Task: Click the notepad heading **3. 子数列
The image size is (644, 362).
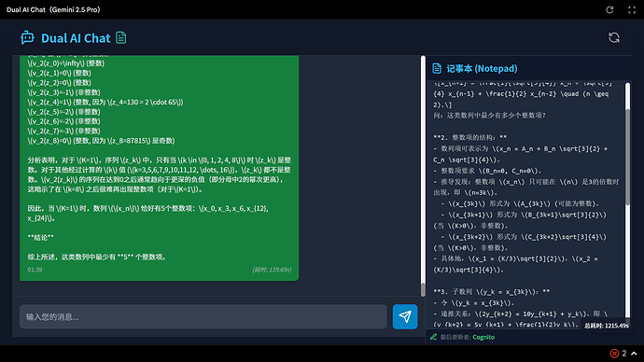Action: pyautogui.click(x=491, y=291)
